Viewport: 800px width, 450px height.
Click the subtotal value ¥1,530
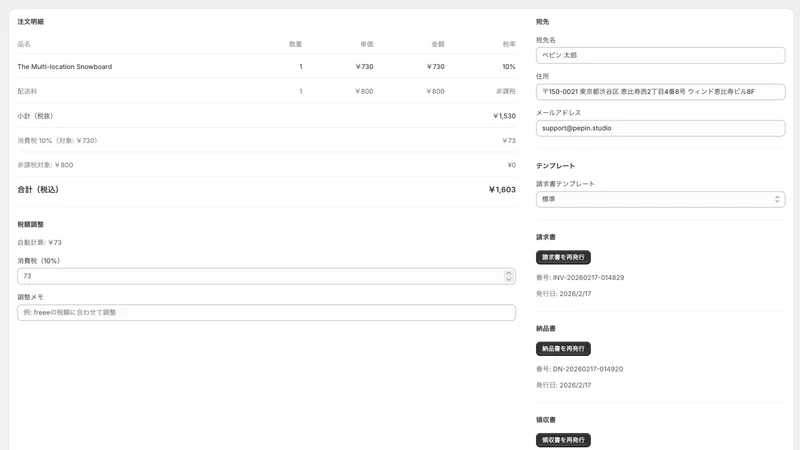pos(504,116)
